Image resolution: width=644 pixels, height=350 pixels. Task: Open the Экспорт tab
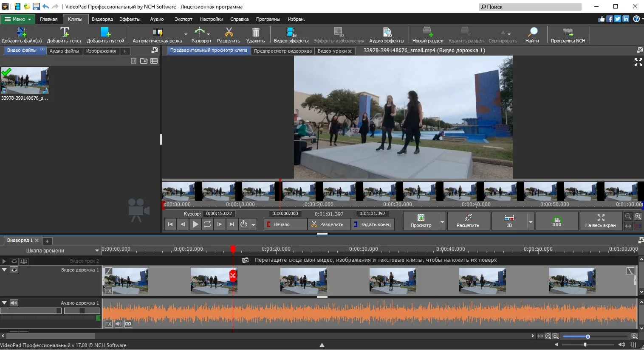click(184, 19)
